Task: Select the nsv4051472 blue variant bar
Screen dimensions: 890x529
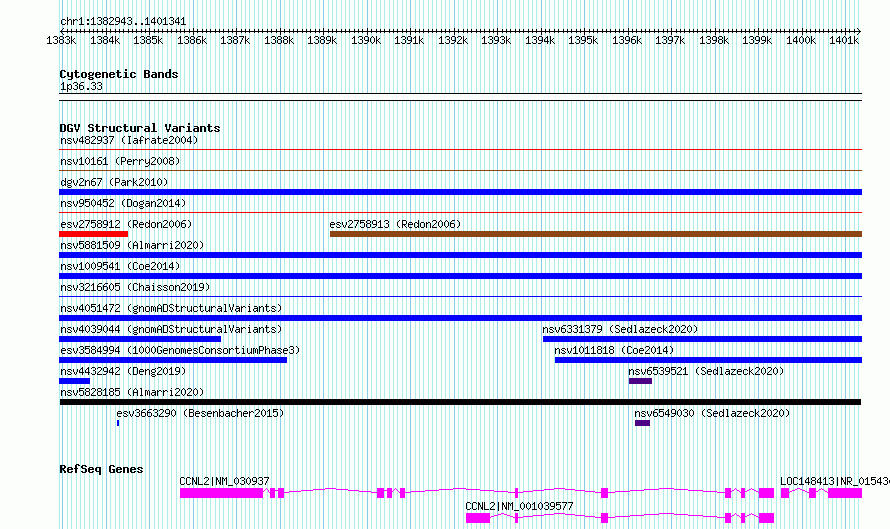Action: click(x=460, y=318)
